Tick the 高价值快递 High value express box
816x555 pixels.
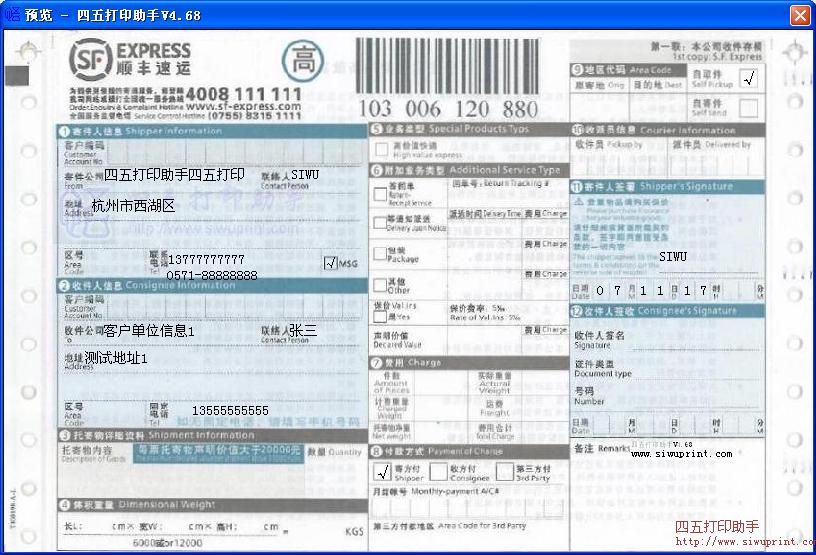pyautogui.click(x=381, y=149)
